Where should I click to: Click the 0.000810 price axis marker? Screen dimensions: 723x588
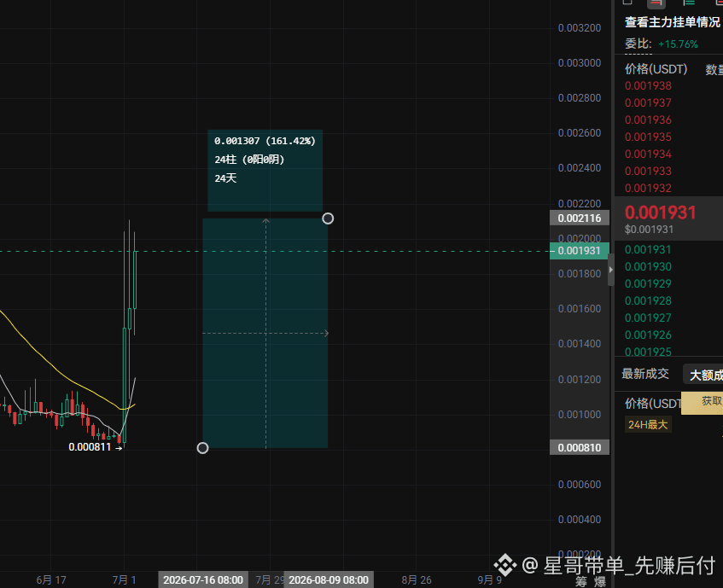point(579,447)
